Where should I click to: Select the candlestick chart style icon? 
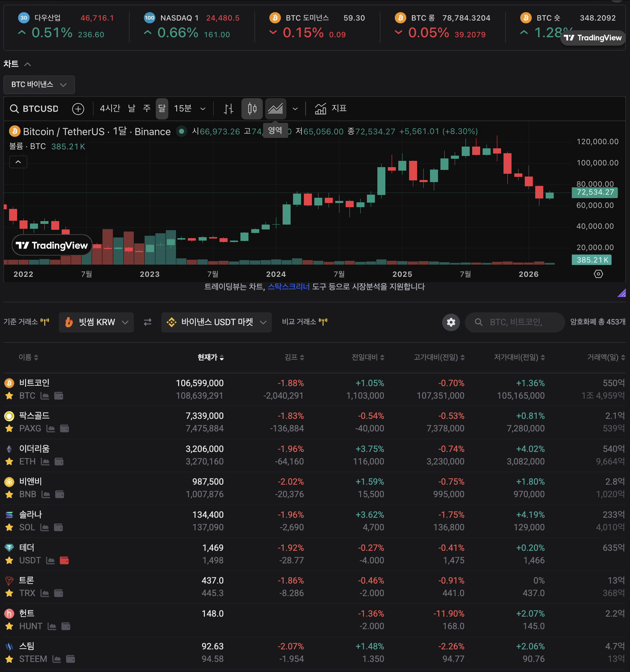[x=252, y=109]
